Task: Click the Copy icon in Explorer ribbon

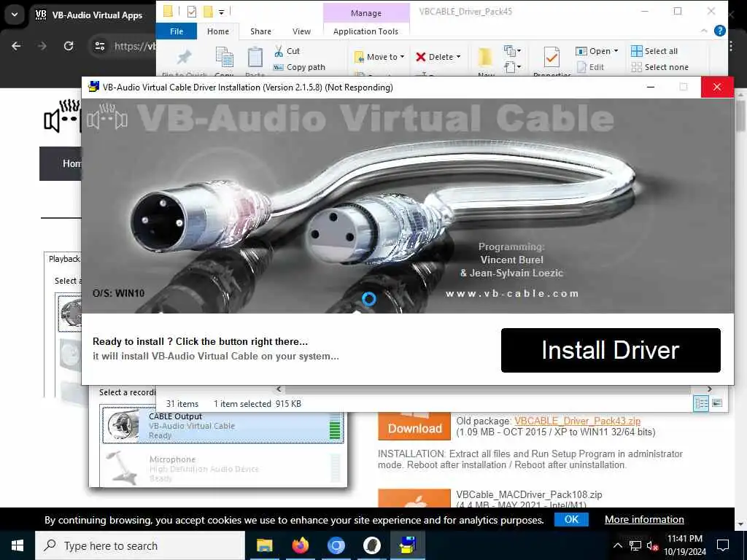Action: pyautogui.click(x=225, y=58)
